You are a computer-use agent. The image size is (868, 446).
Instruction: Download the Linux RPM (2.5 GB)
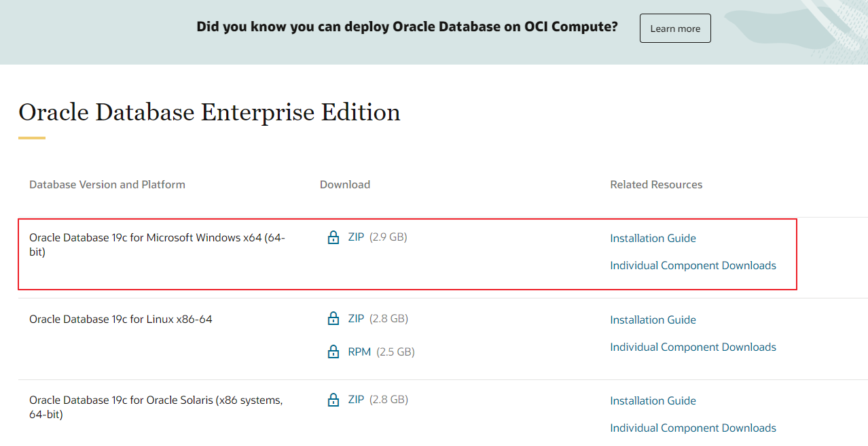click(x=359, y=351)
